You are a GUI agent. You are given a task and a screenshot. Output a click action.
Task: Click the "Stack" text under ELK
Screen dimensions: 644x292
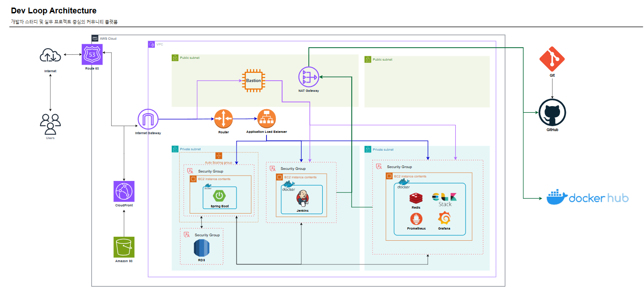(x=445, y=204)
